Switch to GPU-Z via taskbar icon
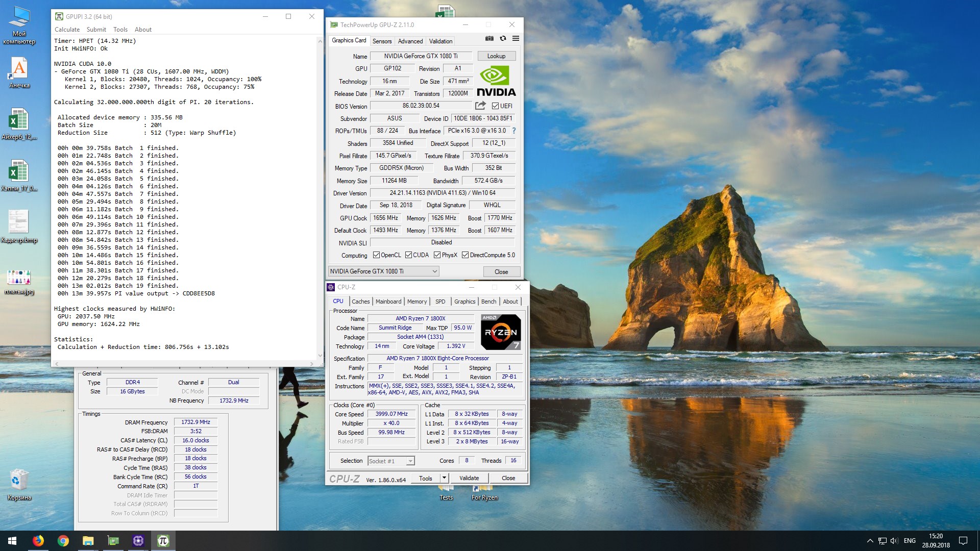The height and width of the screenshot is (551, 980). 113,541
